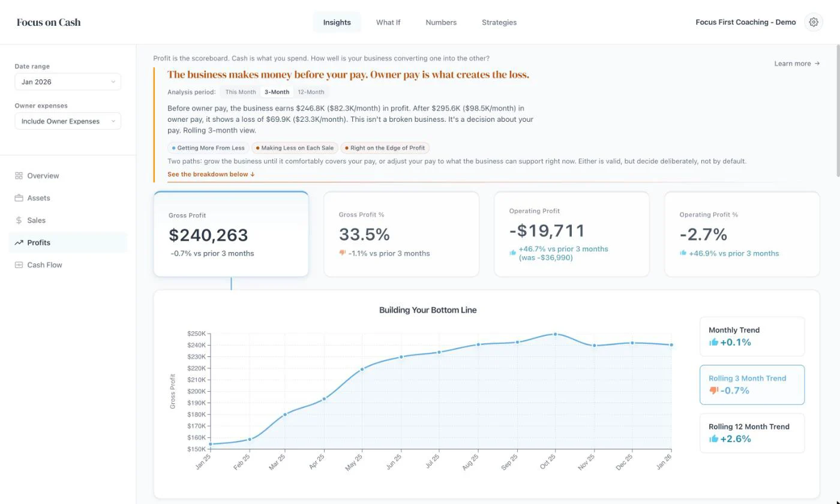Click the Cash Flow icon in sidebar

(19, 265)
